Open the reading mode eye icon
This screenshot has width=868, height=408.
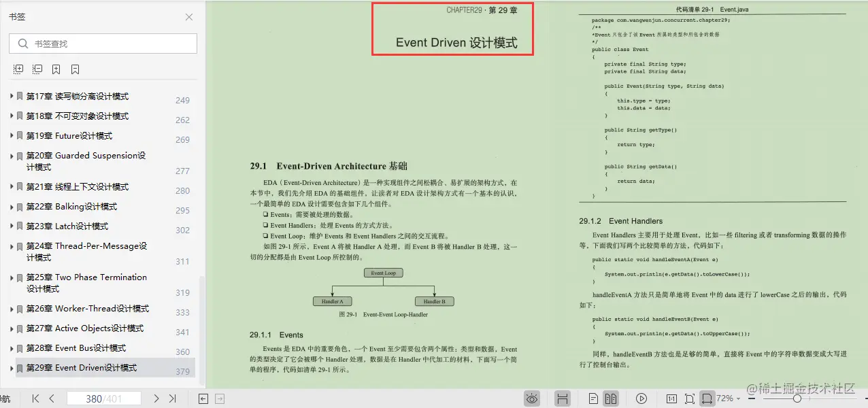coord(532,398)
